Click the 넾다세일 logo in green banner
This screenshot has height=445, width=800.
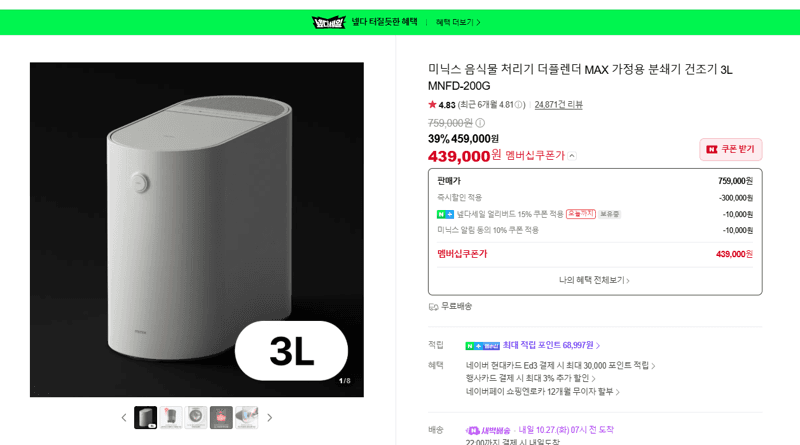pos(329,22)
